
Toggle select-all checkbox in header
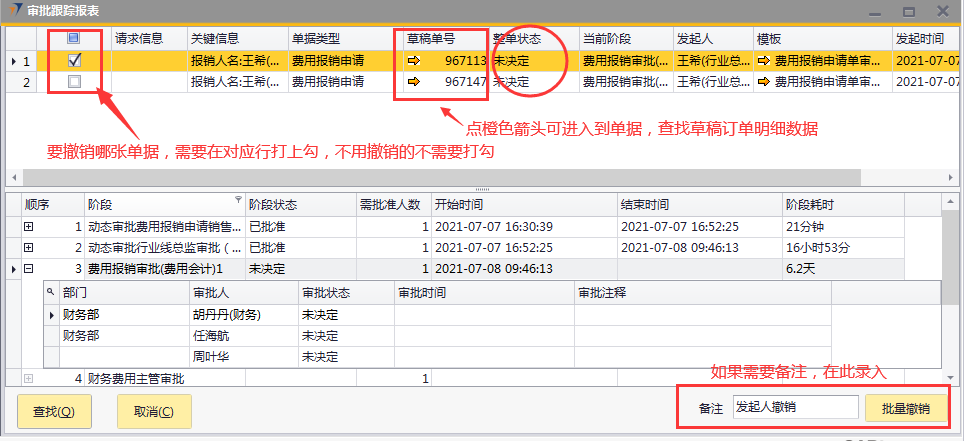(x=74, y=38)
